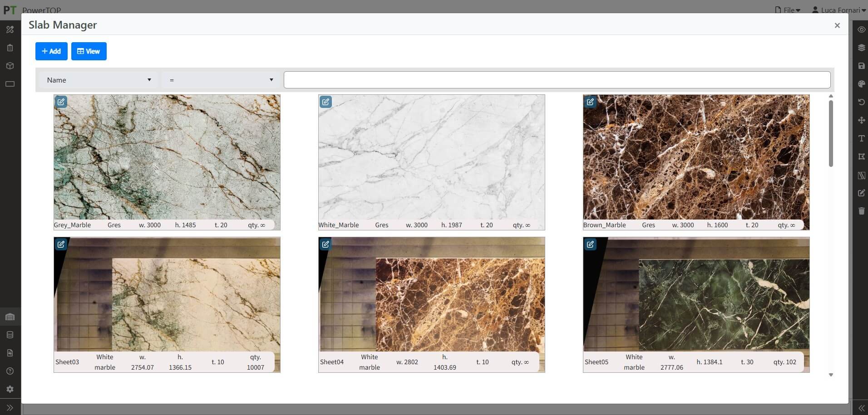
Task: Open settings gear in left sidebar
Action: (x=10, y=389)
